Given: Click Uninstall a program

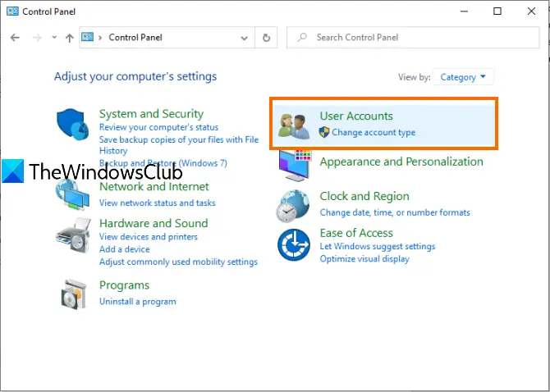Looking at the screenshot, I should tap(138, 302).
